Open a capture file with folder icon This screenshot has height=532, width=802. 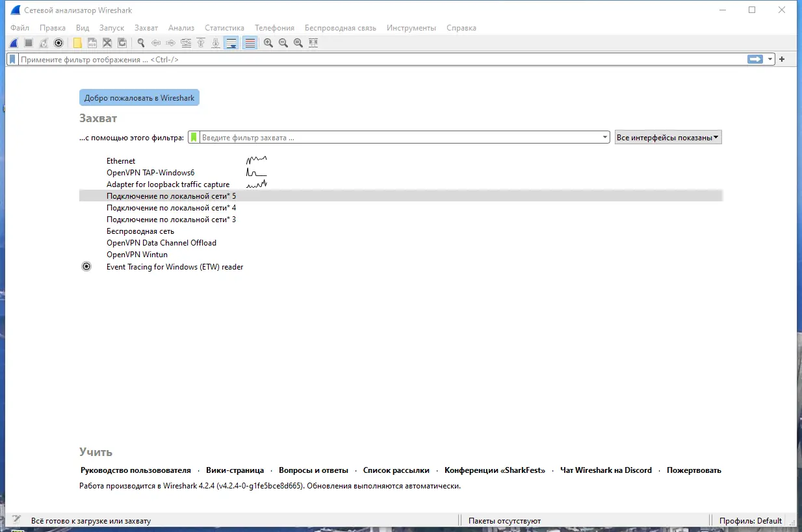tap(77, 43)
